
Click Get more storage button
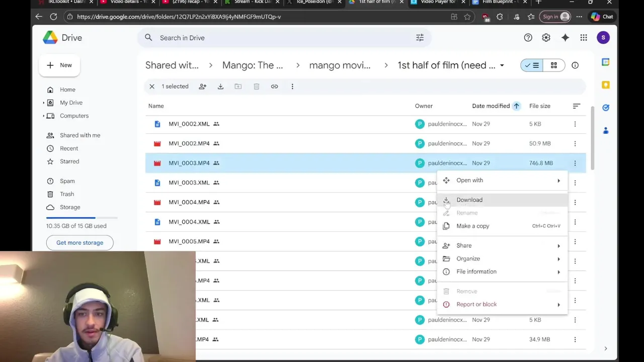pyautogui.click(x=79, y=243)
